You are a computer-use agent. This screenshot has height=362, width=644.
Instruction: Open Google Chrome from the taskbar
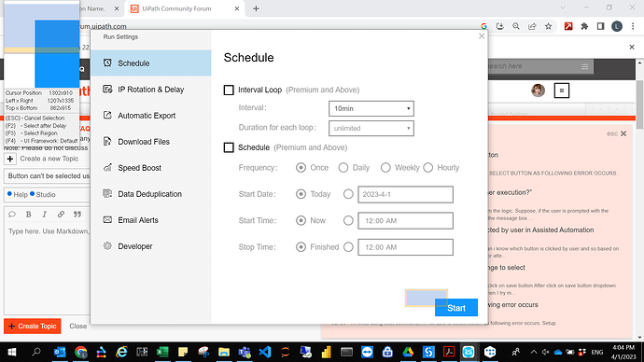(x=81, y=352)
